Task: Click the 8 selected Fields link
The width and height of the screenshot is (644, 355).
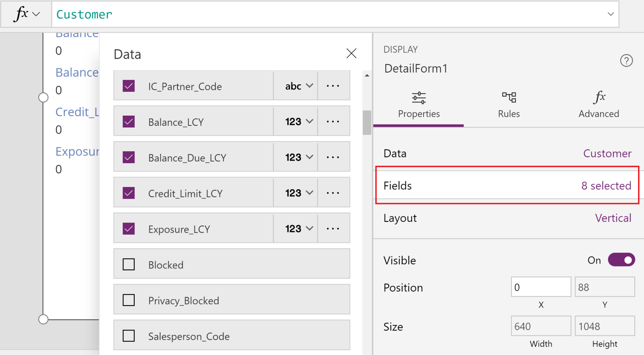Action: click(606, 186)
